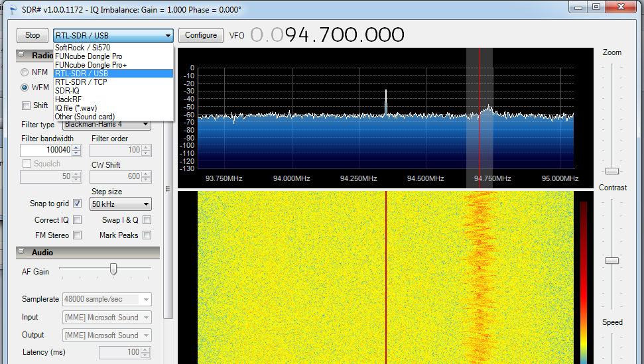
Task: Select the WFM radio mode
Action: click(x=25, y=88)
